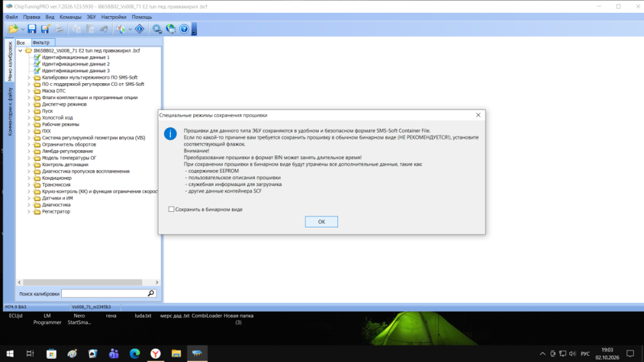644x362 pixels.
Task: Click the Трансмиссия folder icon
Action: point(37,185)
